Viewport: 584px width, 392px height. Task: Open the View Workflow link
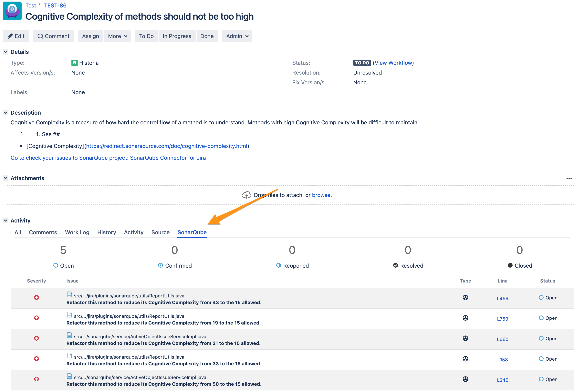393,63
